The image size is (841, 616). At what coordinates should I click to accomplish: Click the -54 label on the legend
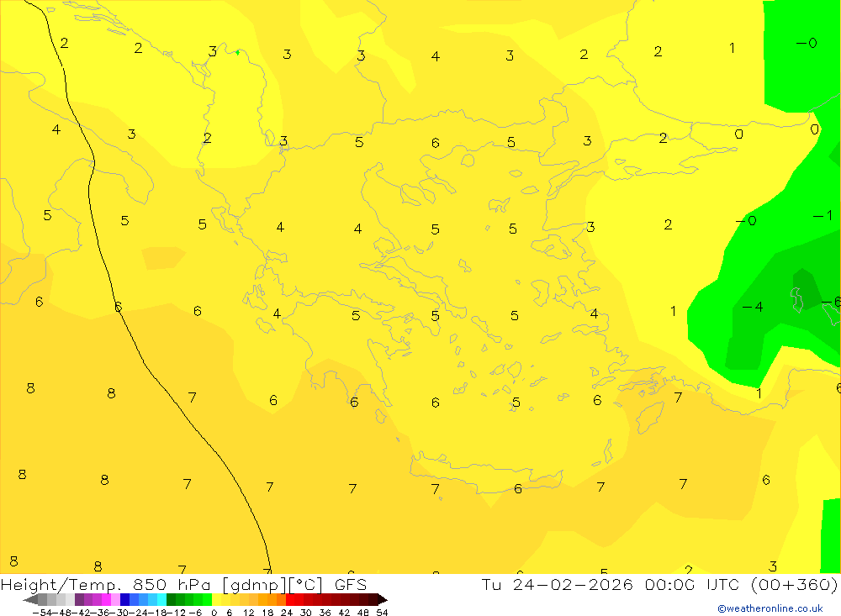click(42, 613)
